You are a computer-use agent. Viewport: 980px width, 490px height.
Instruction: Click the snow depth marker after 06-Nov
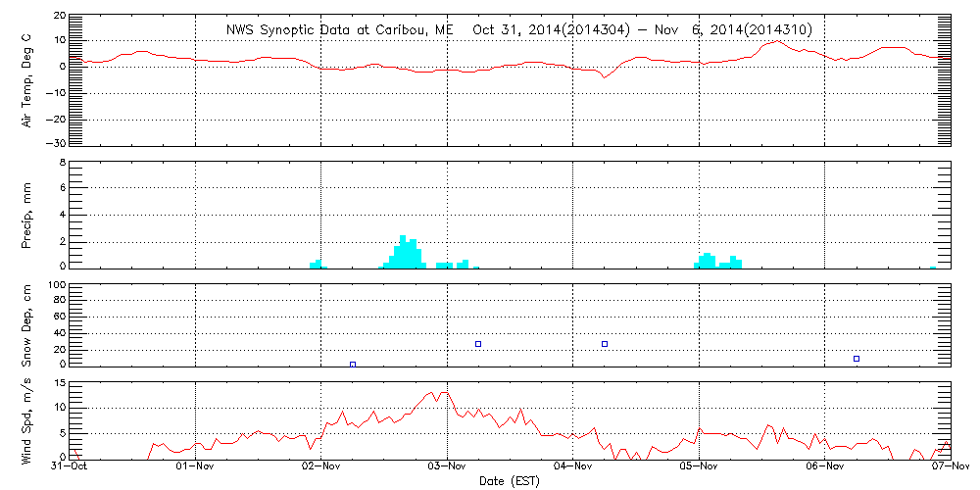pyautogui.click(x=857, y=359)
